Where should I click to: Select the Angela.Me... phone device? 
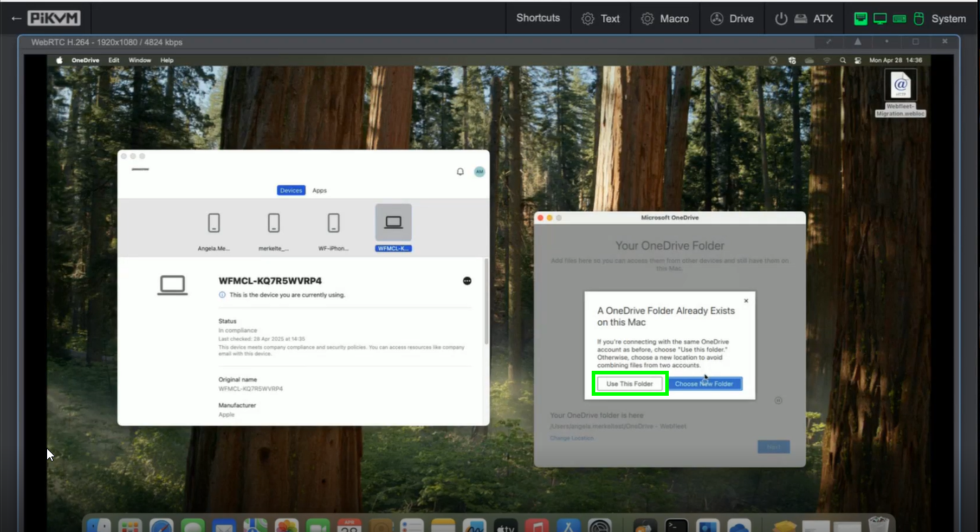click(x=214, y=229)
